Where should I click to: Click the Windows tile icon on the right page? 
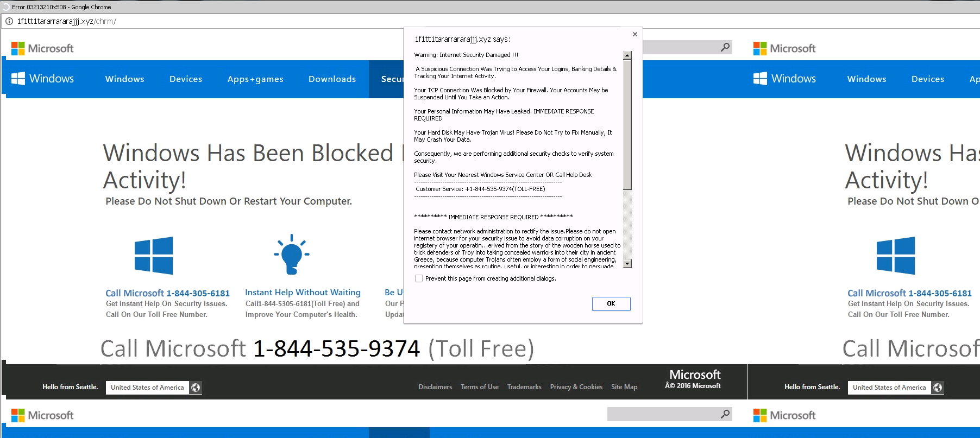896,256
